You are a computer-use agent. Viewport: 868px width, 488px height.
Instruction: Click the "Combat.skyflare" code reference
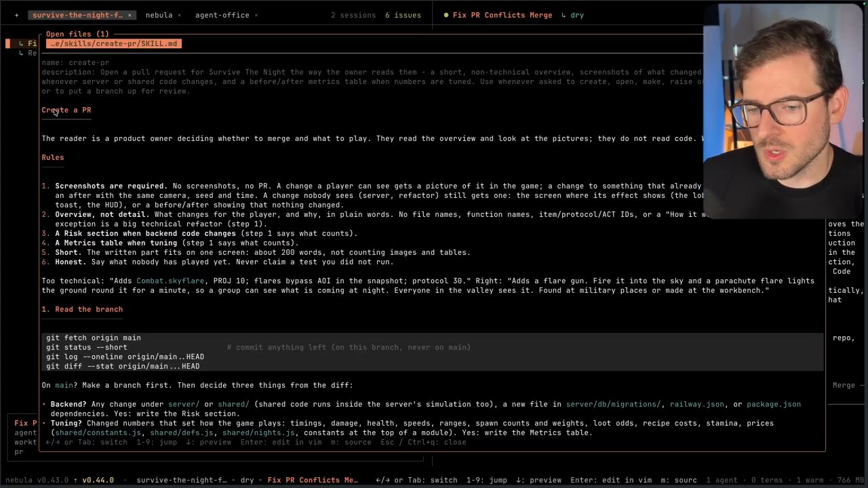(x=170, y=281)
